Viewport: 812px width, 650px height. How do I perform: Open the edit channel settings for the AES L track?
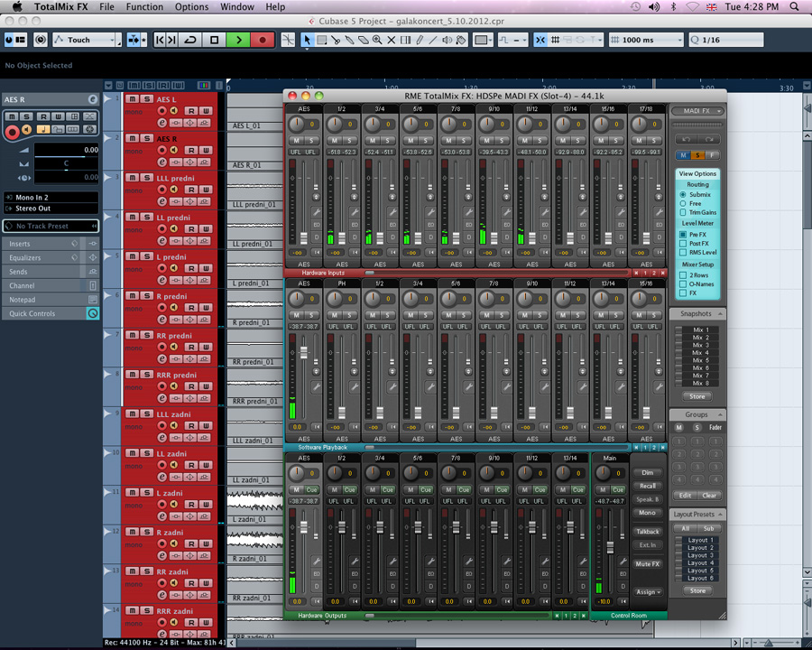coord(162,124)
